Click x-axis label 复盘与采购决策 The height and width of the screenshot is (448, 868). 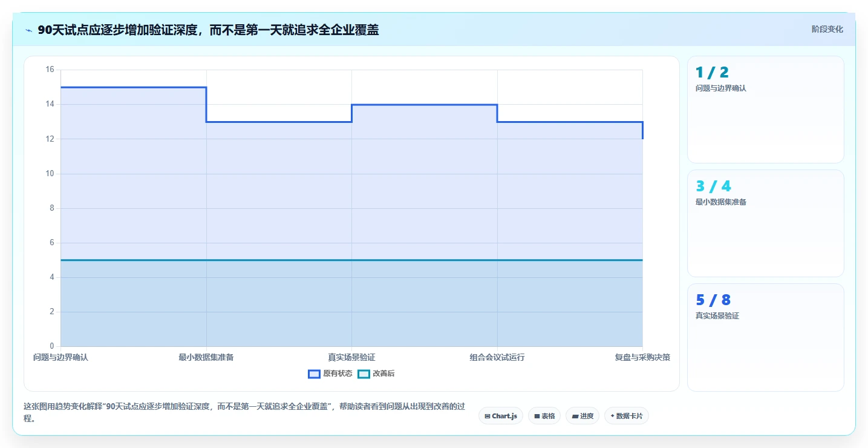pos(642,358)
